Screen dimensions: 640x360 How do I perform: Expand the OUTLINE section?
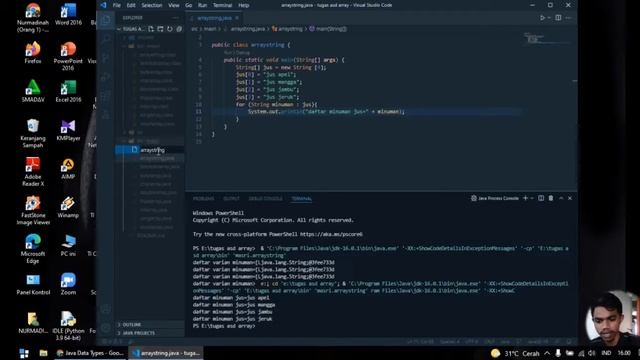click(150, 324)
